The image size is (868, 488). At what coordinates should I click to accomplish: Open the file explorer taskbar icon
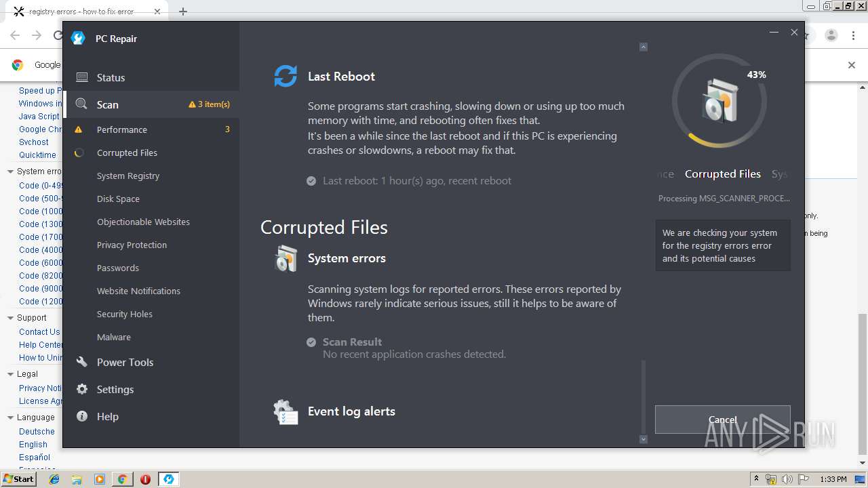pos(77,479)
